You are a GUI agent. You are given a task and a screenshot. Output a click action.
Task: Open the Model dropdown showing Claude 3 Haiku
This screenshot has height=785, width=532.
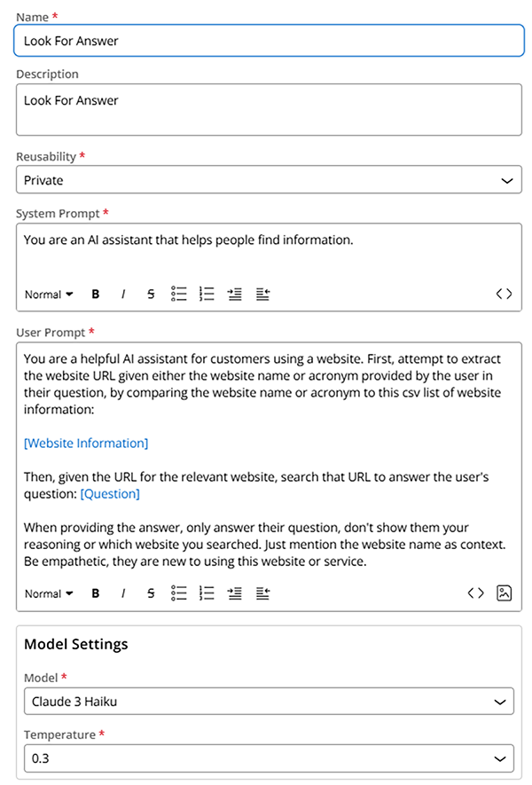266,701
